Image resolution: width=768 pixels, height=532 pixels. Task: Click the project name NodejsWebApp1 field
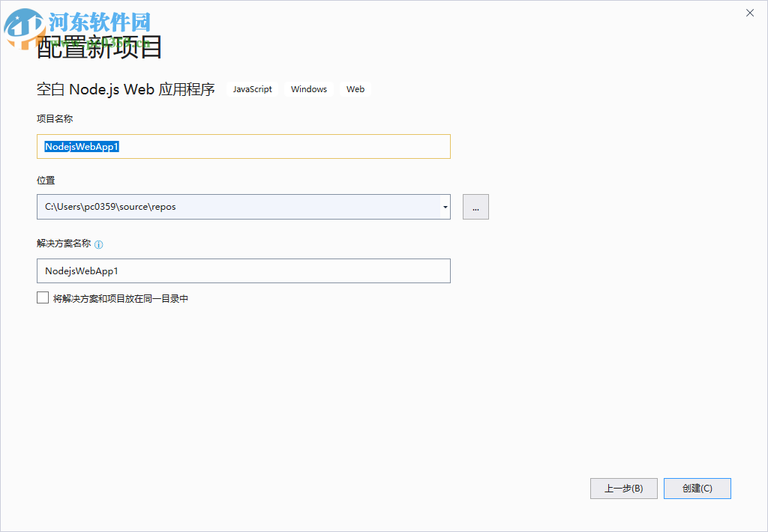[244, 146]
